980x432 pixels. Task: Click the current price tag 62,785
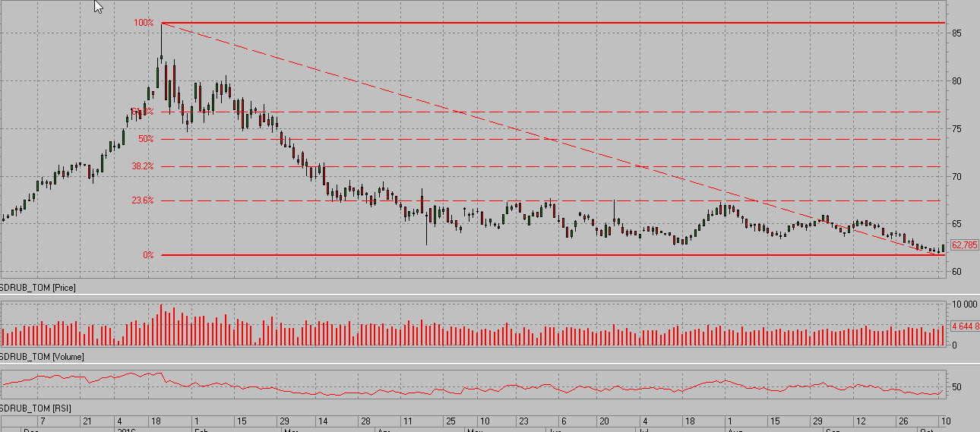pyautogui.click(x=964, y=245)
